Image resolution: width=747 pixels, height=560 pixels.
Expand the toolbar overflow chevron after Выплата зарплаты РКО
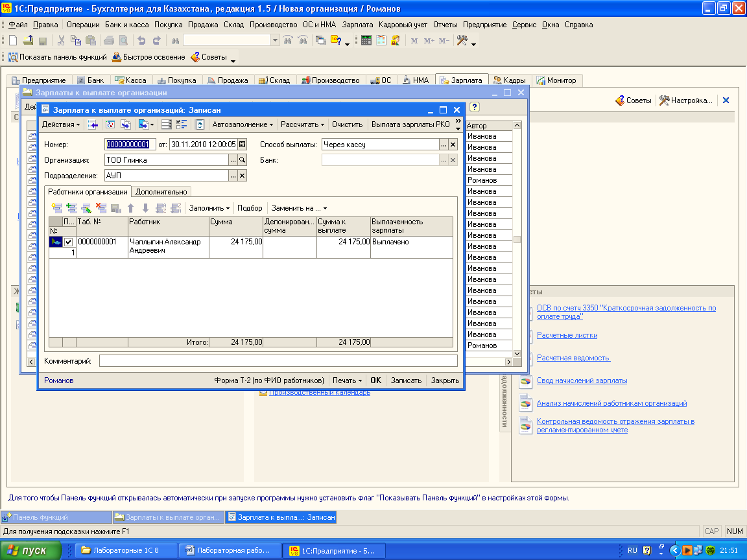point(458,124)
